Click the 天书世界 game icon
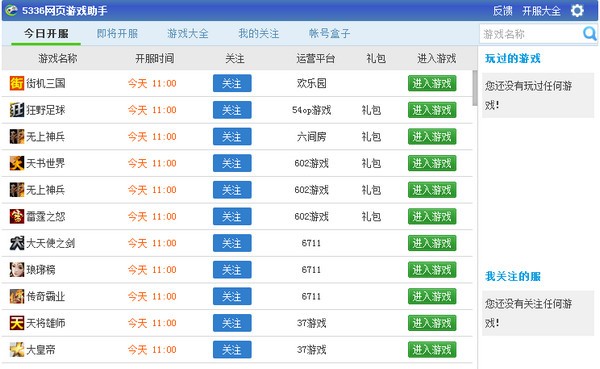The image size is (600, 369). (17, 163)
